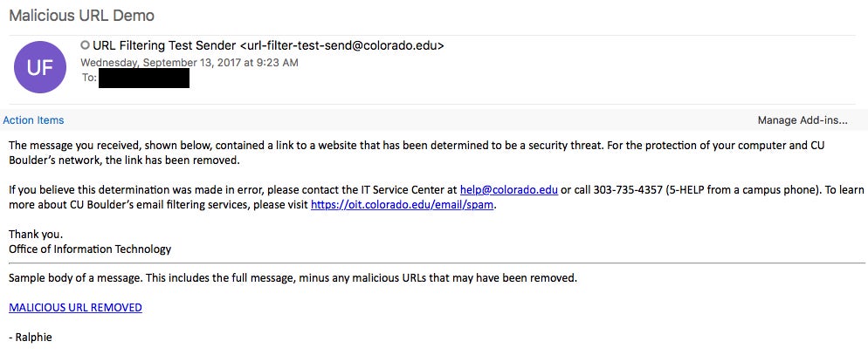Click the Office of Information Technology signature
The image size is (868, 355).
click(x=90, y=249)
